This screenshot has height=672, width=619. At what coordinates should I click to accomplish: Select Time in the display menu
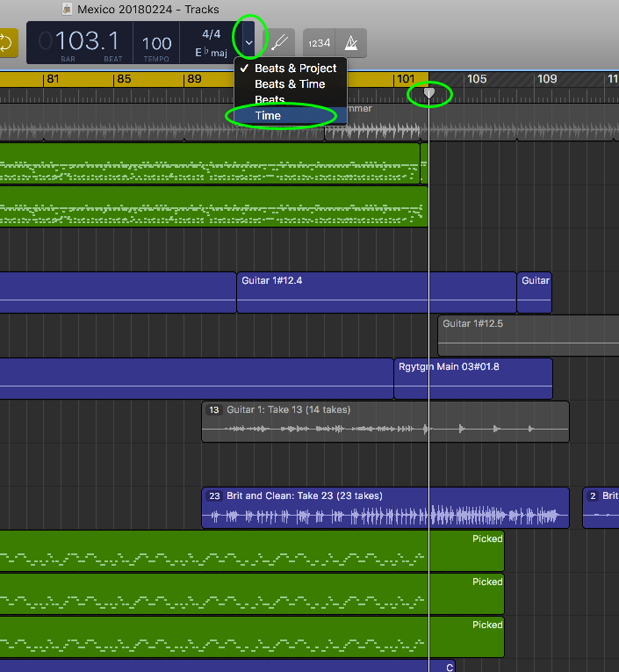tap(291, 116)
